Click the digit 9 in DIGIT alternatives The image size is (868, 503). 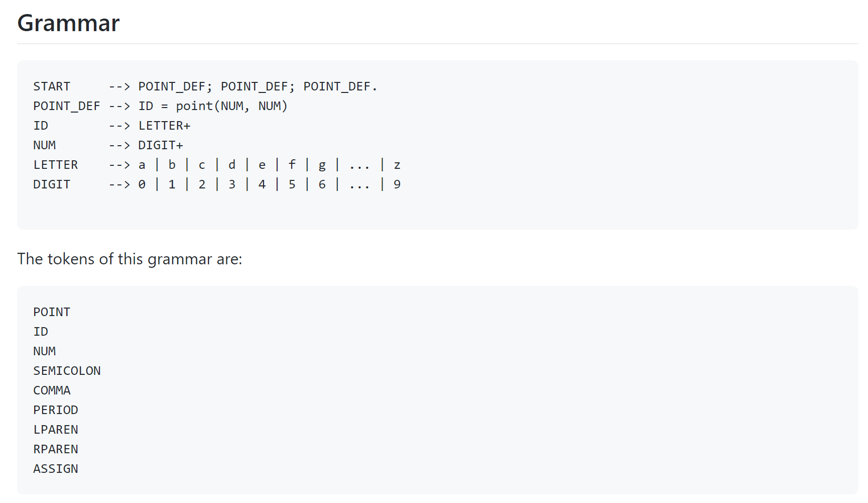tap(397, 184)
